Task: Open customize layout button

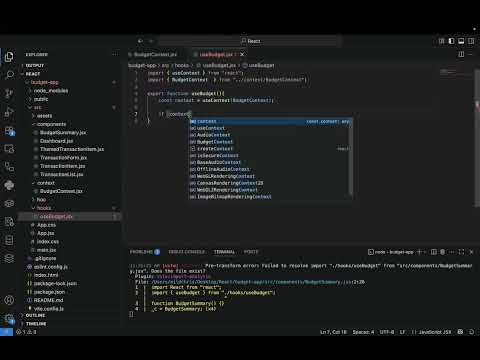Action: point(442,41)
